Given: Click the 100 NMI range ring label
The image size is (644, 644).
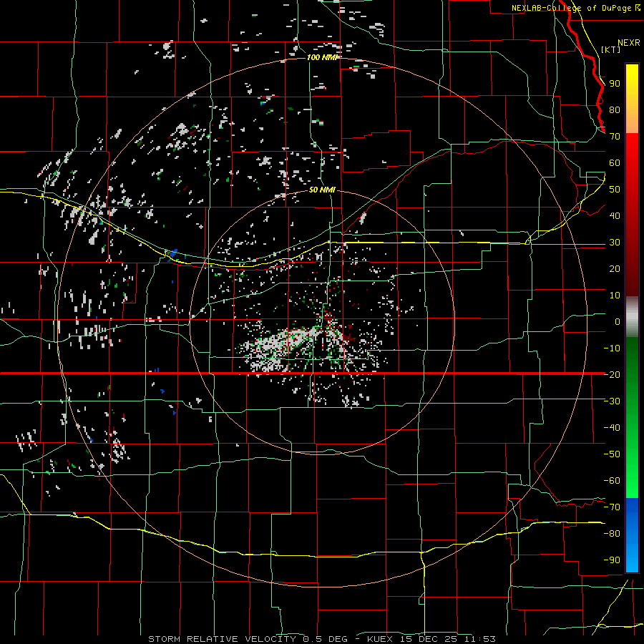Looking at the screenshot, I should [x=322, y=57].
